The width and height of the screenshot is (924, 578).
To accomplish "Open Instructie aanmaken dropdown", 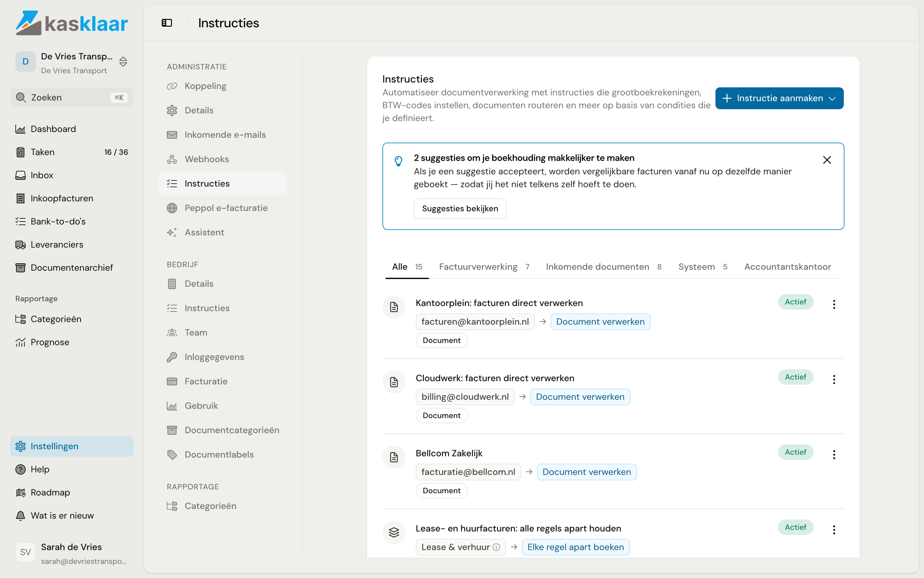I will point(779,98).
